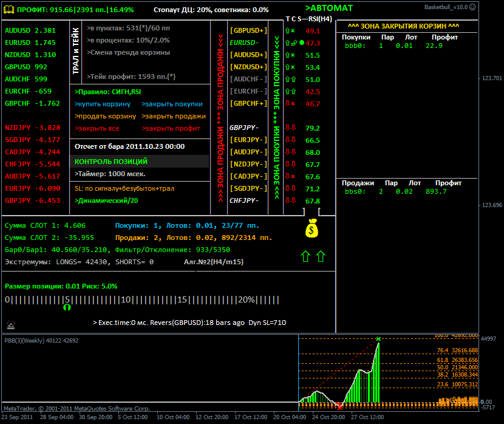Click the green dot in the EURUSD row

pyautogui.click(x=301, y=43)
